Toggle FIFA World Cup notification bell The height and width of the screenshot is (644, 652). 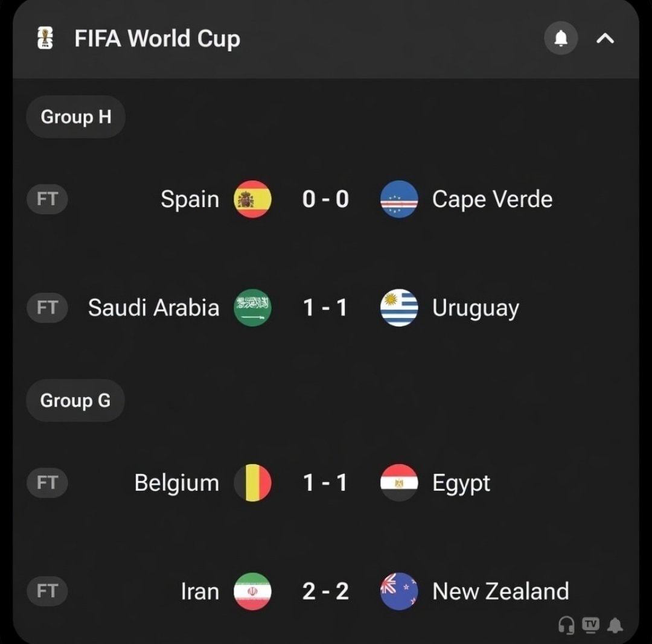click(x=561, y=38)
